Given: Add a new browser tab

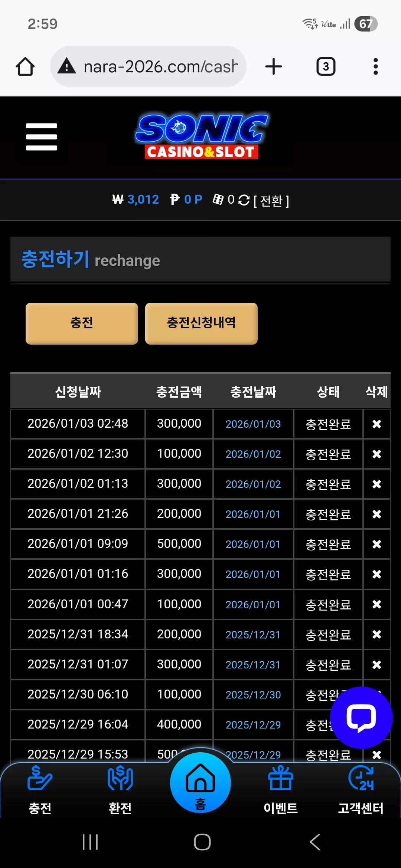Looking at the screenshot, I should (274, 67).
